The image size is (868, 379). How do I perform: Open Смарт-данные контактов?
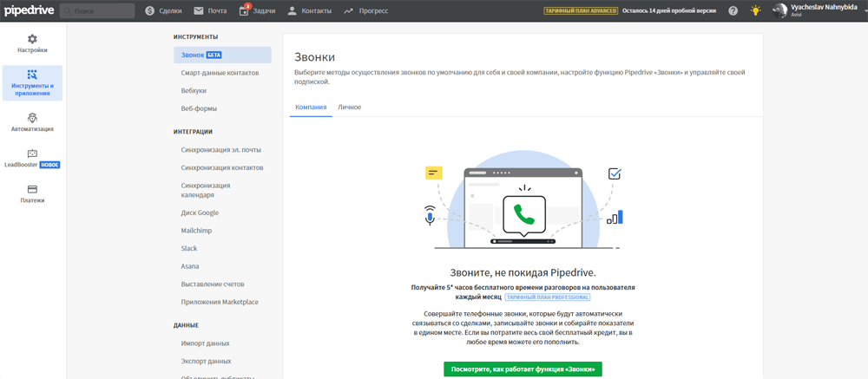220,73
